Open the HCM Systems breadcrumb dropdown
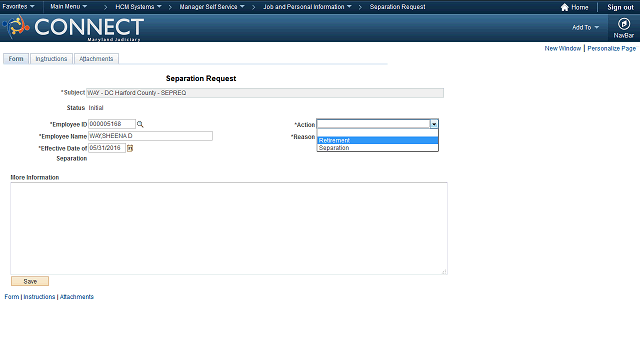Screen dimensions: 640x360 click(138, 7)
